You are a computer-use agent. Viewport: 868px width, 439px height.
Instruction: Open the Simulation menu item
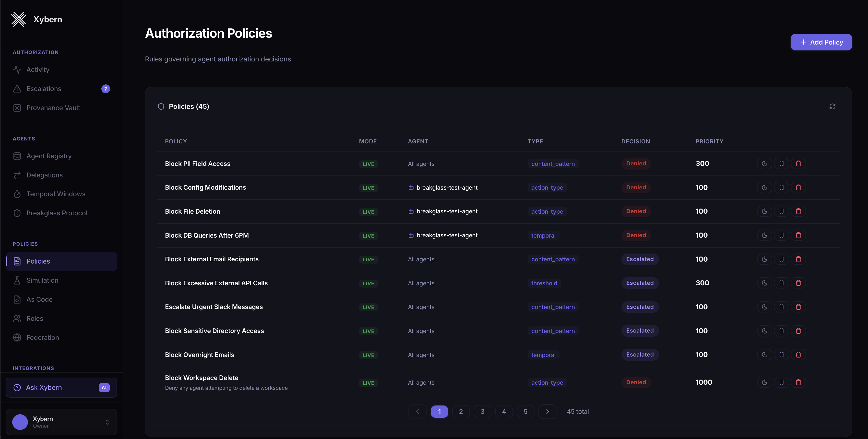tap(42, 280)
